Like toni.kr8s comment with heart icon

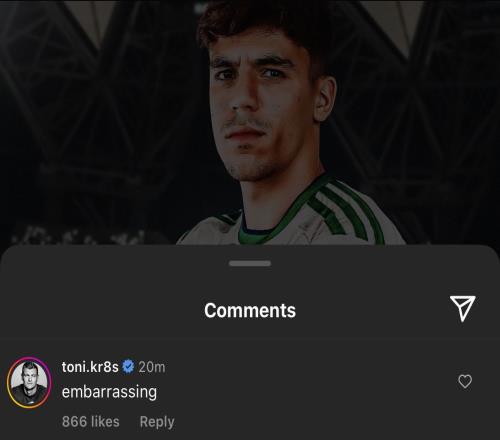point(465,381)
